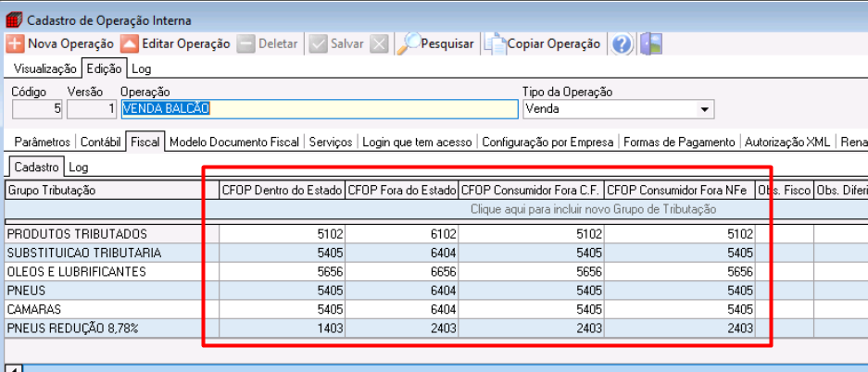
Task: Select the Cadastro sub-tab
Action: (36, 167)
